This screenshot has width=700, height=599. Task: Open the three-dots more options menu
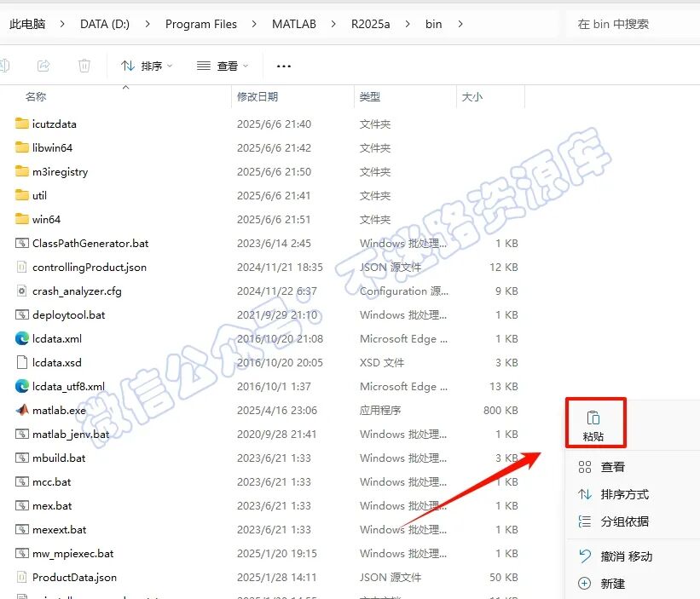[x=283, y=66]
